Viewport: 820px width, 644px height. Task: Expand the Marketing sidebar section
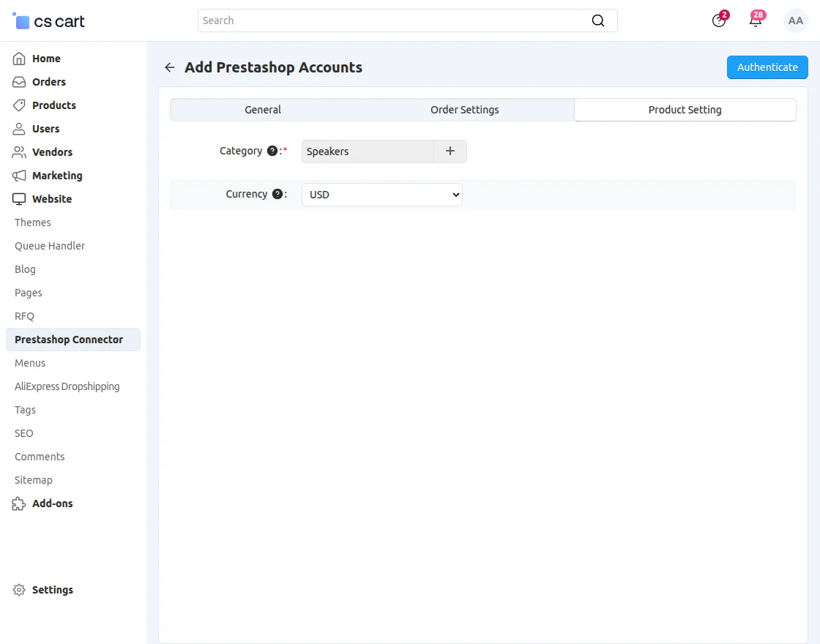click(x=57, y=176)
